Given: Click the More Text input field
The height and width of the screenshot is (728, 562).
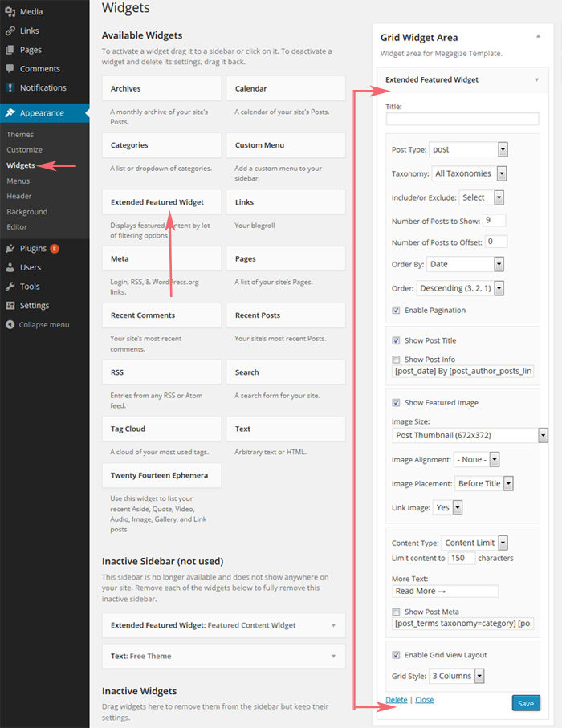Looking at the screenshot, I should (x=445, y=591).
